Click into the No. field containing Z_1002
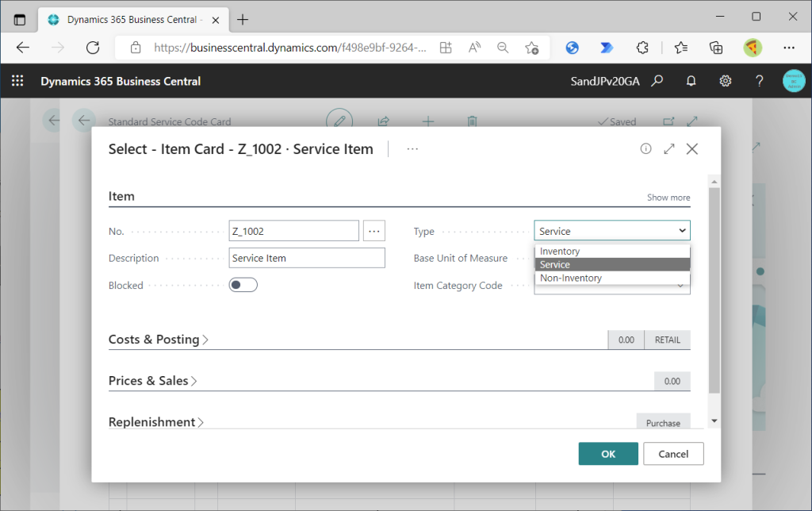The image size is (812, 511). pyautogui.click(x=293, y=231)
